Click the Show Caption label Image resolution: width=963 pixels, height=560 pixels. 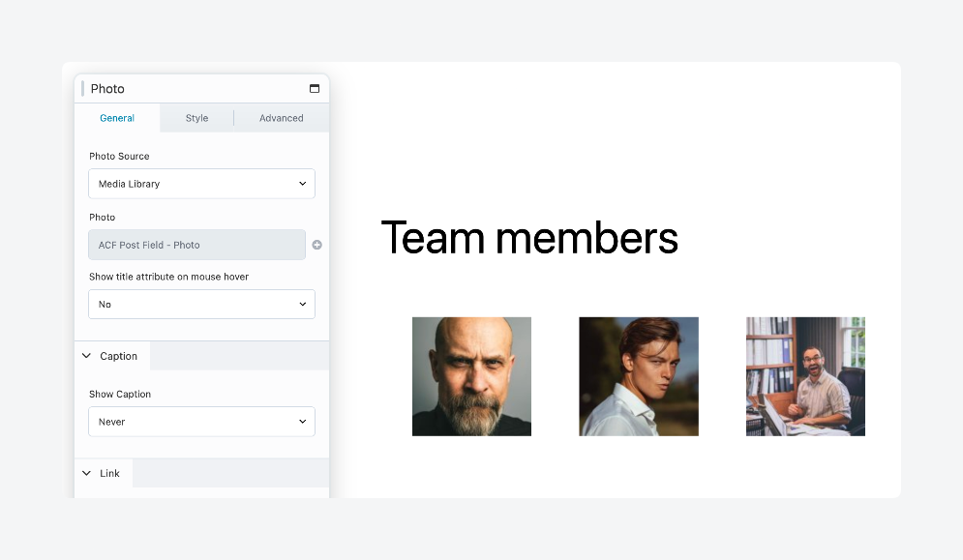[x=120, y=395]
